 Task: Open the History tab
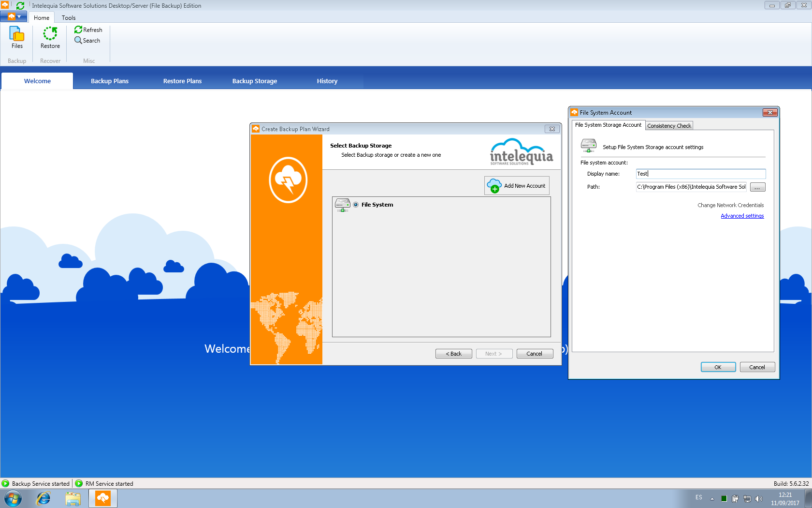click(327, 81)
